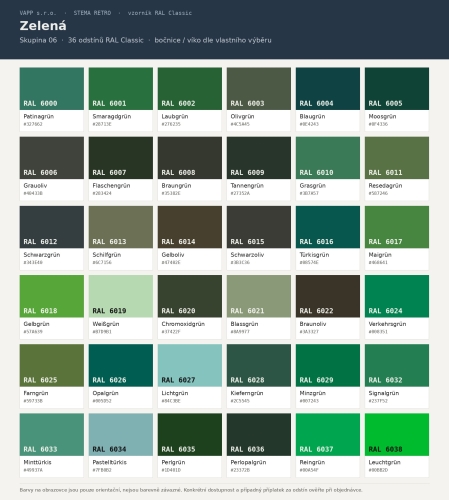Choose RAL 6020 Chromoxidgrün swatch
Viewport: 449px width, 500px height.
pos(190,296)
